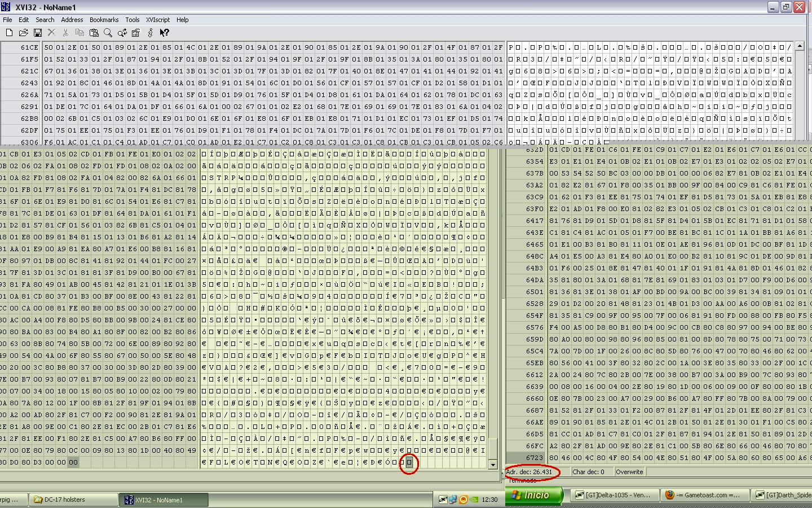Open the Gametoast.com Firefox taskbar window
This screenshot has height=508, width=812.
point(705,495)
